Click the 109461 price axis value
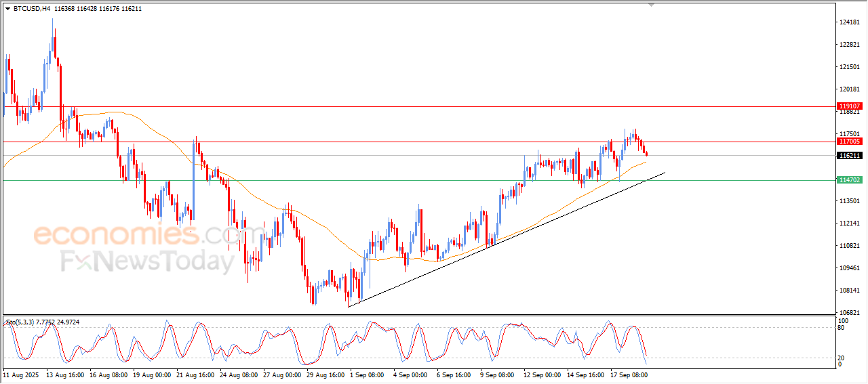This screenshot has height=384, width=868. click(x=850, y=268)
